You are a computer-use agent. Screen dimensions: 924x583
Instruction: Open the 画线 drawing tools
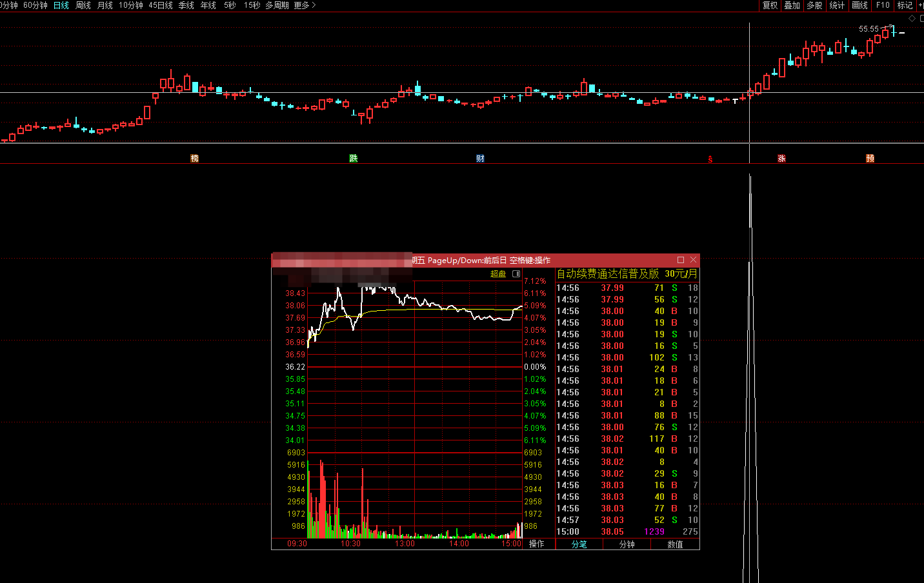click(x=859, y=5)
